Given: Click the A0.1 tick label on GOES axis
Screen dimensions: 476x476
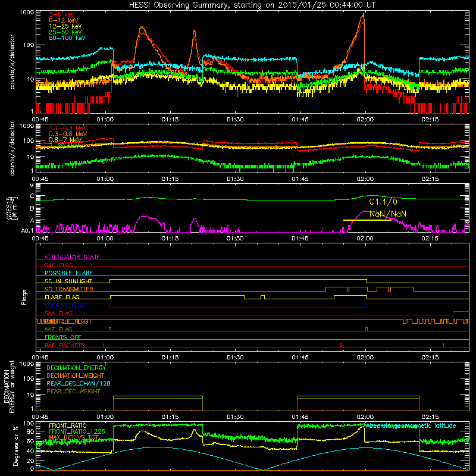Looking at the screenshot, I should click(27, 230).
